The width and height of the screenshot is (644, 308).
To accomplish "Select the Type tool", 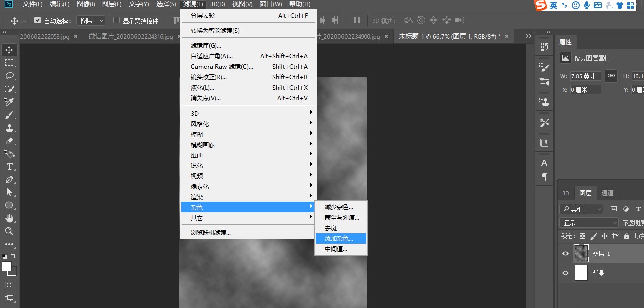I will [10, 167].
